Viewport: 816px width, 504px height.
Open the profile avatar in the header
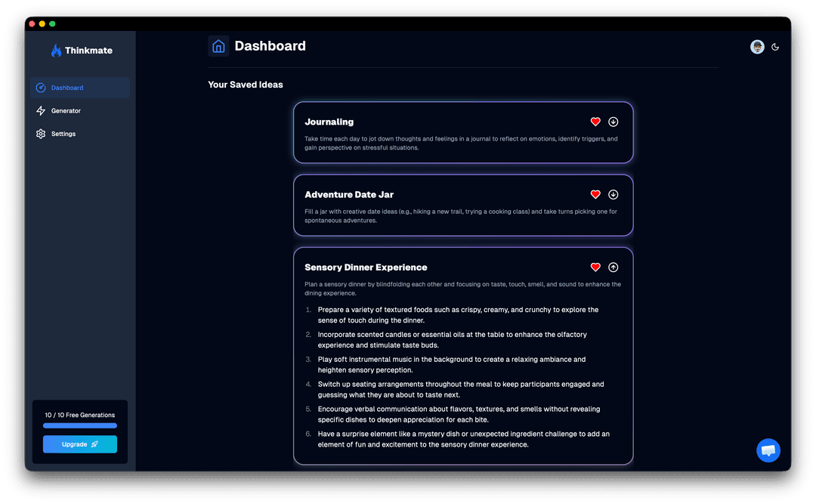(x=757, y=46)
